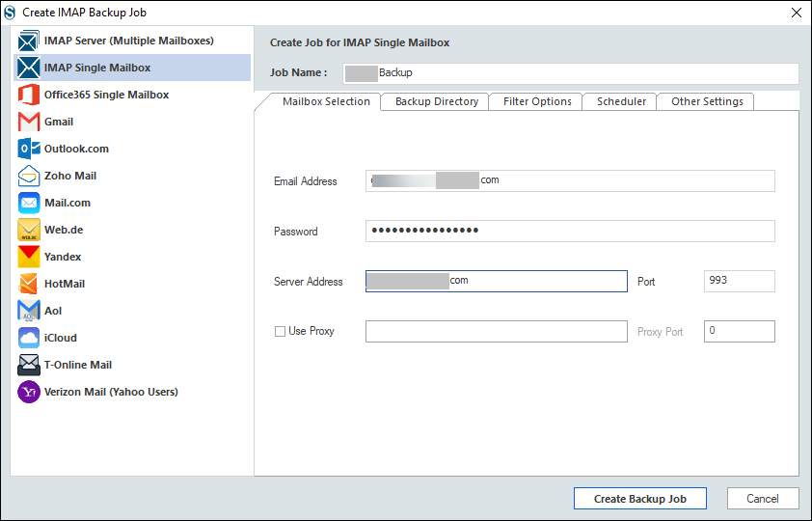Click the Cancel button
The width and height of the screenshot is (812, 521).
762,499
